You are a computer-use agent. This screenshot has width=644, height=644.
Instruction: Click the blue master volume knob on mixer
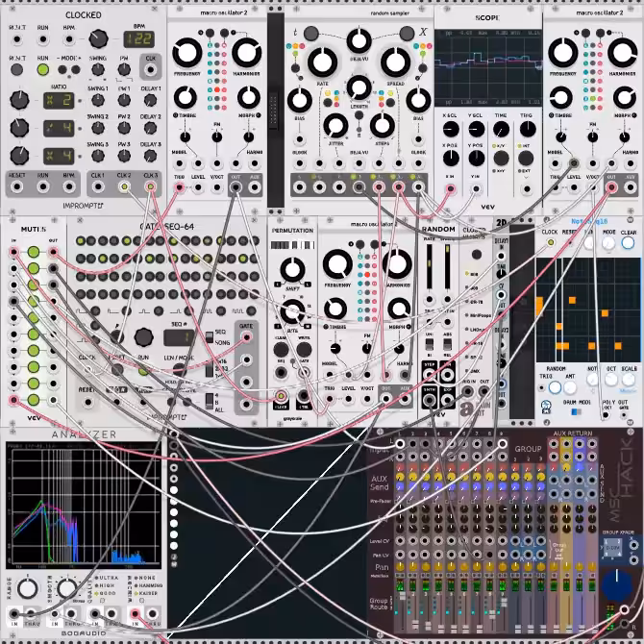[x=617, y=585]
